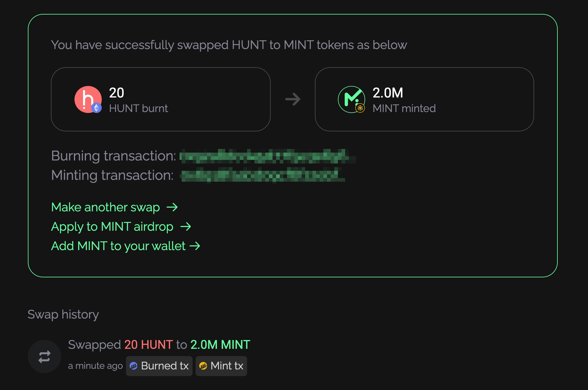Click the arrow beside Make another swap

[172, 207]
